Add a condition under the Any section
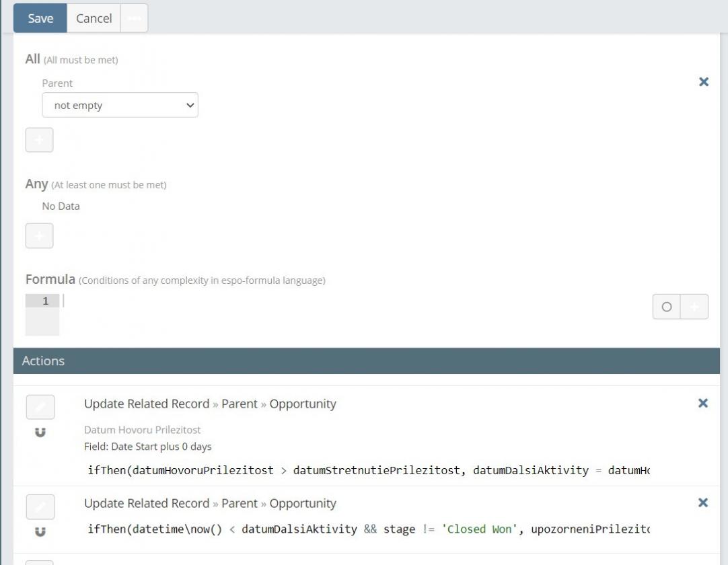The image size is (728, 565). pos(39,236)
